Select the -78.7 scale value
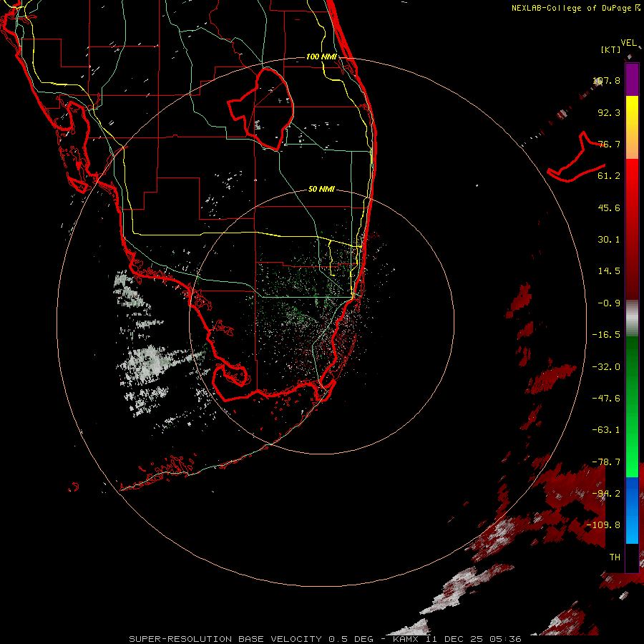644x644 pixels. point(606,462)
